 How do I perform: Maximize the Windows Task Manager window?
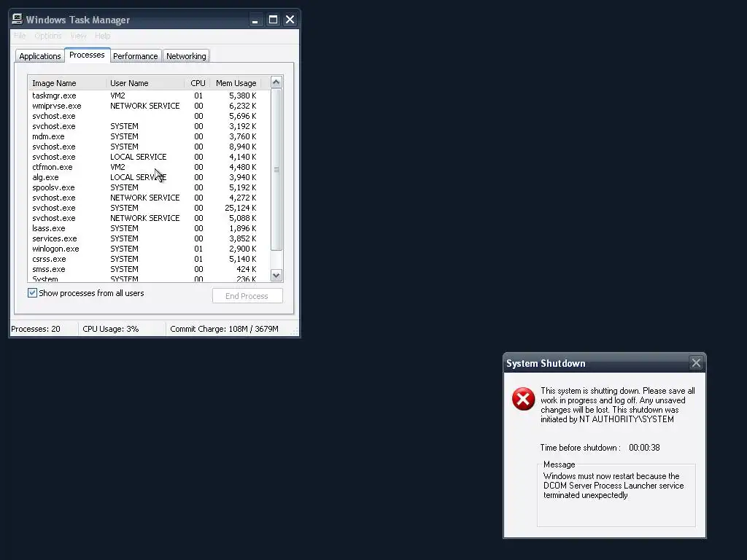(273, 20)
